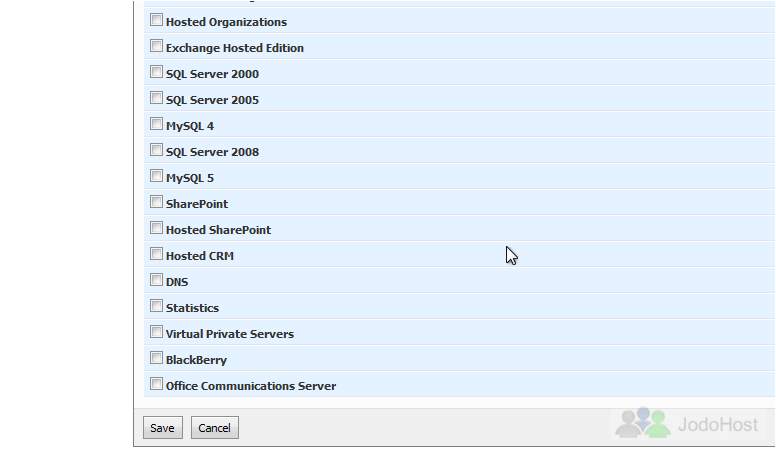Viewport: 776px width, 450px height.
Task: Click the JodoHost people logo icon
Action: (643, 423)
